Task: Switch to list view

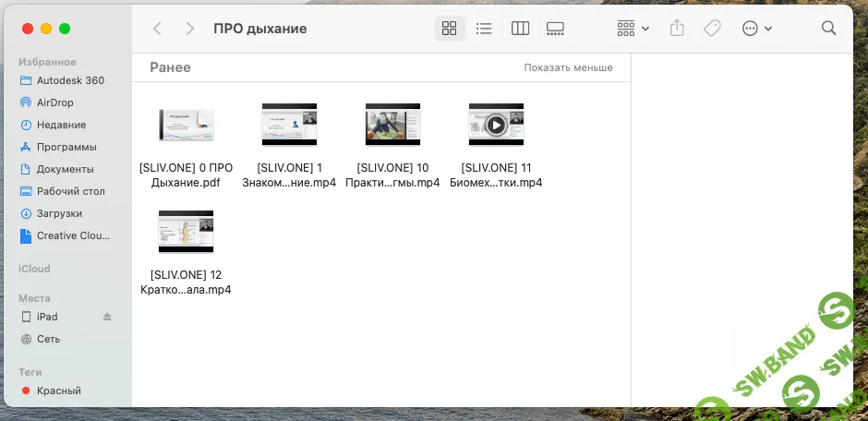Action: click(484, 29)
